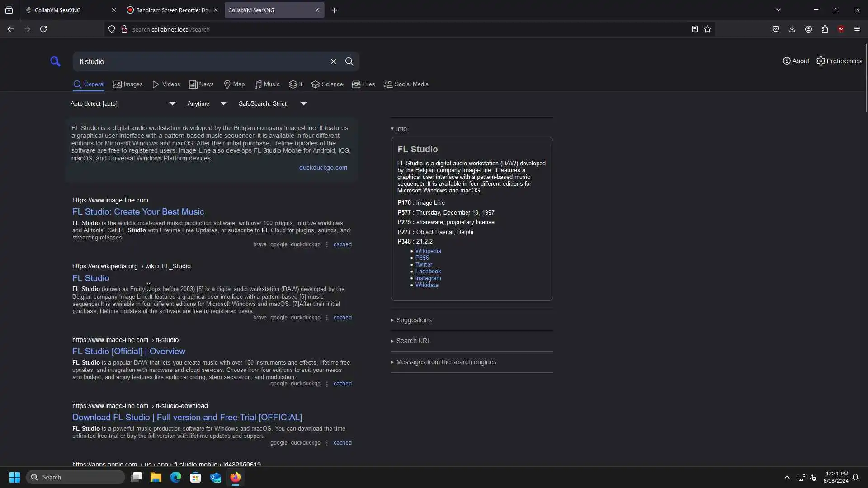868x488 pixels.
Task: Expand Messages from the search engines
Action: point(446,362)
